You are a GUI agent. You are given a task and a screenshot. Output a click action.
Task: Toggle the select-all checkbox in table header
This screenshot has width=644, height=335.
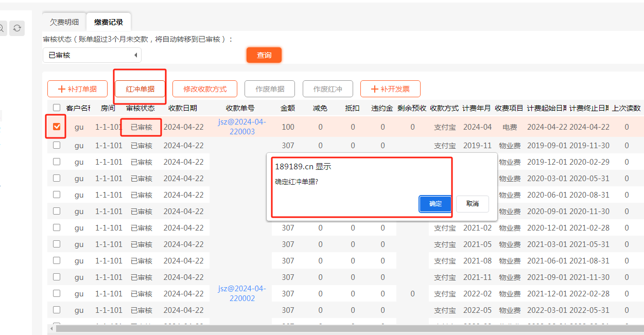57,108
